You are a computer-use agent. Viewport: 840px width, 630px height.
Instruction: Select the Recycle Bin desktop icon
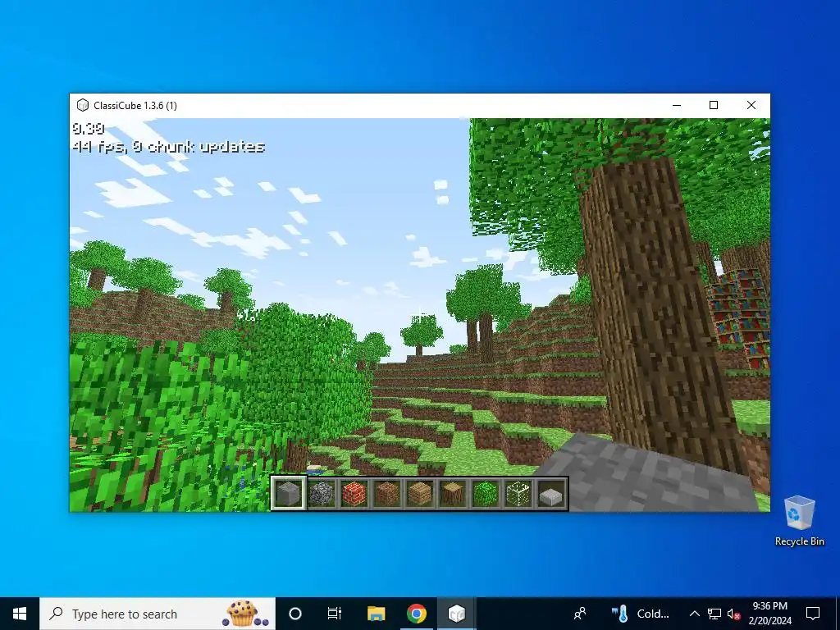tap(799, 521)
